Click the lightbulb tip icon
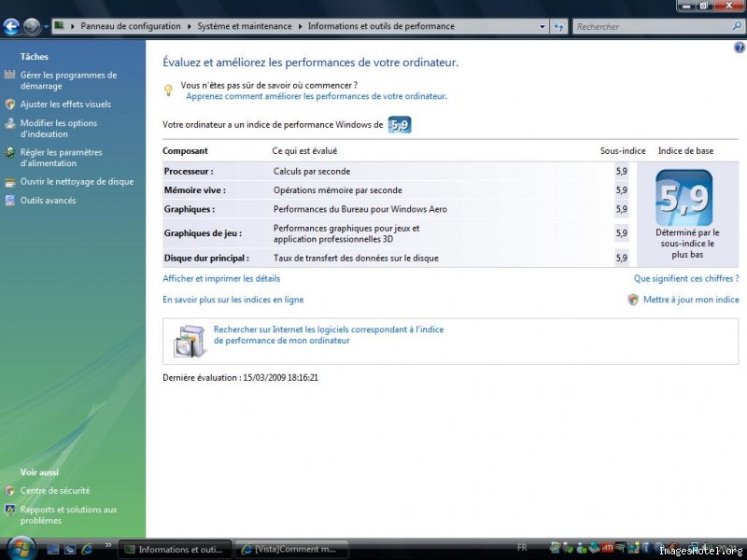Viewport: 747px width, 560px height. 168,90
